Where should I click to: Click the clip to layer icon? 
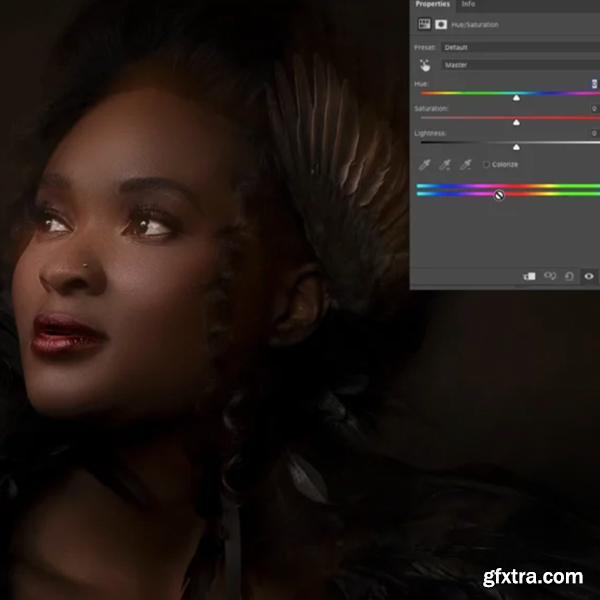(530, 276)
